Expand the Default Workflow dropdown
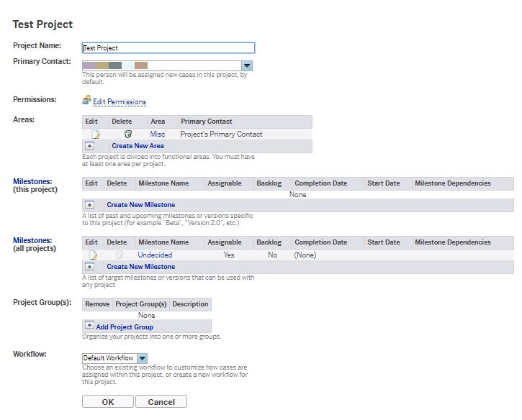This screenshot has width=522, height=420. tap(142, 358)
